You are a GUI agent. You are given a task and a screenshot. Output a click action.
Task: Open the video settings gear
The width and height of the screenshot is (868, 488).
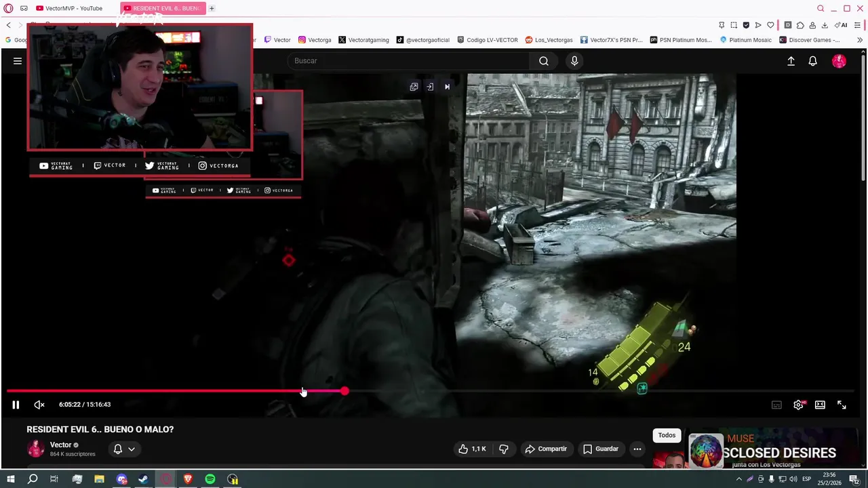pyautogui.click(x=798, y=405)
